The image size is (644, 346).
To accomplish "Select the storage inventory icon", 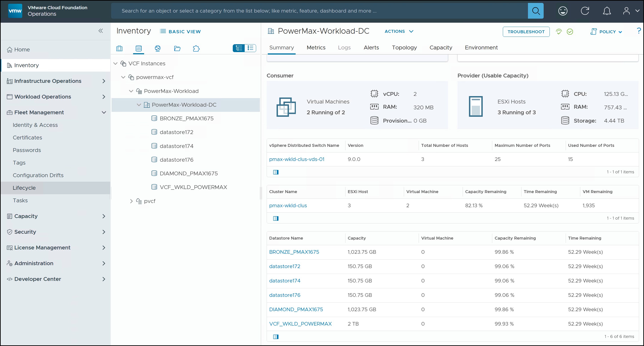I will [x=138, y=48].
